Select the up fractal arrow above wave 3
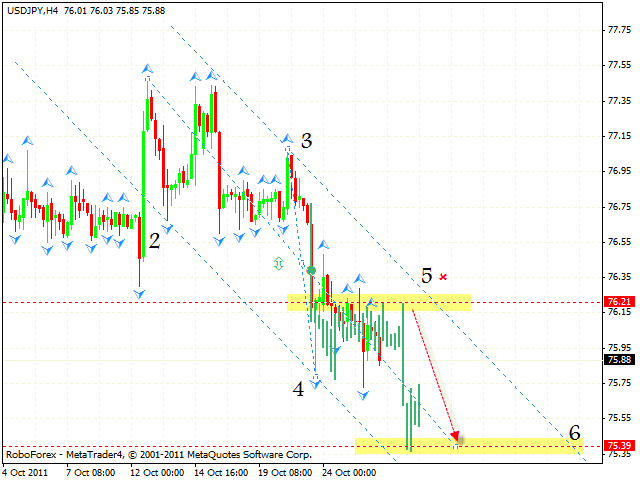The width and height of the screenshot is (640, 480). (x=287, y=139)
